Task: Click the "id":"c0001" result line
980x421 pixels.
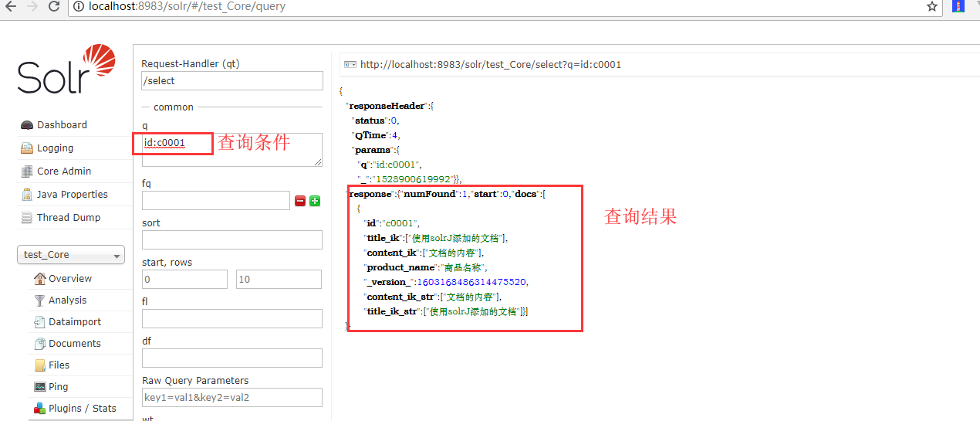Action: [391, 223]
